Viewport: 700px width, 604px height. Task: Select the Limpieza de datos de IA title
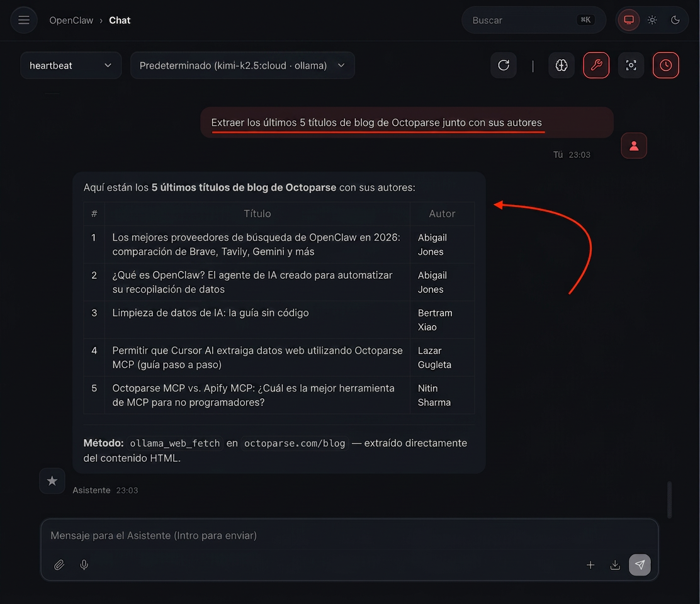(210, 313)
